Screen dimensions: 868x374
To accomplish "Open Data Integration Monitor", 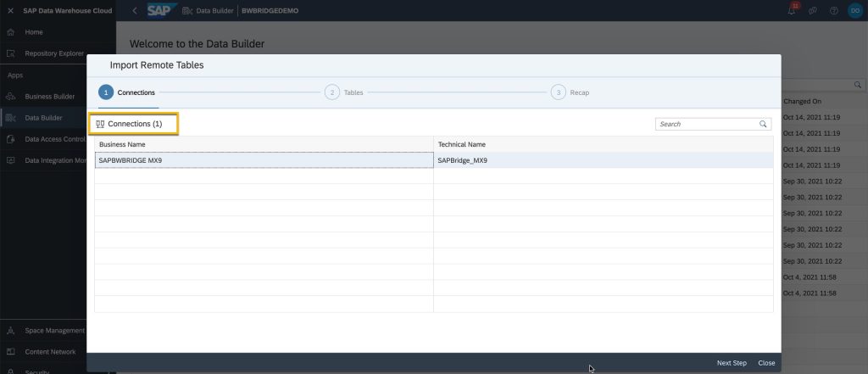I will 54,160.
